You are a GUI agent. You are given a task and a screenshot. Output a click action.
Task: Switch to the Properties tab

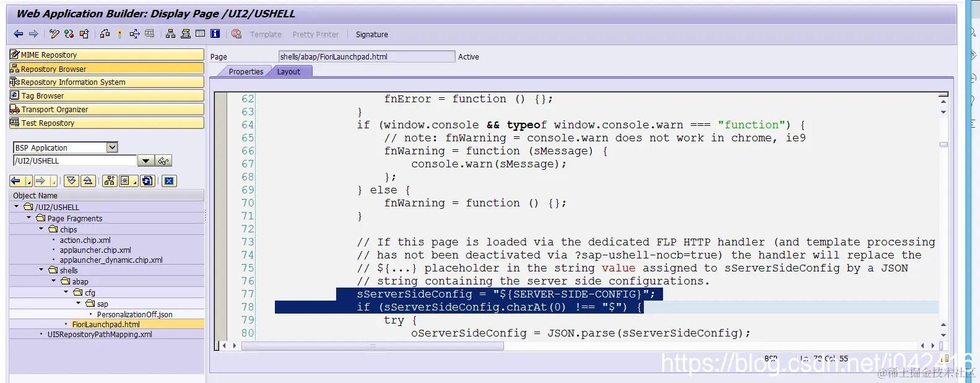pyautogui.click(x=246, y=72)
